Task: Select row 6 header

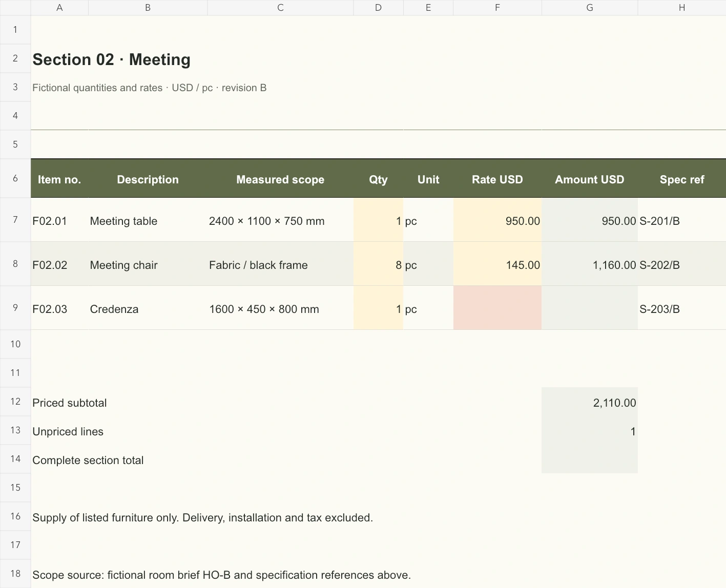Action: click(15, 178)
